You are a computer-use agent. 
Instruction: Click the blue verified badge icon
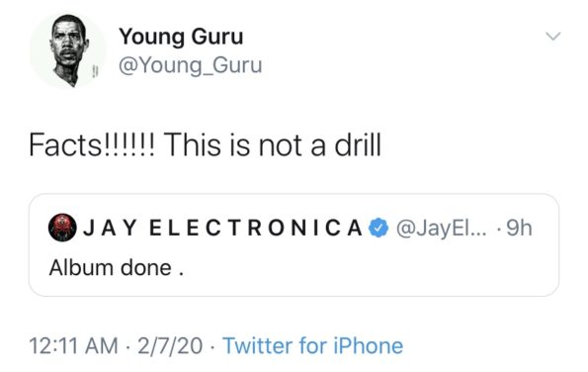378,228
